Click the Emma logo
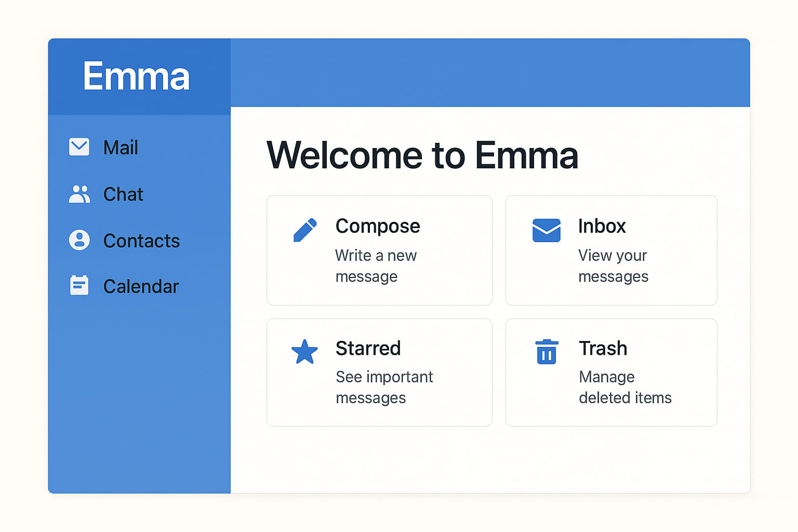The height and width of the screenshot is (532, 798). point(137,76)
